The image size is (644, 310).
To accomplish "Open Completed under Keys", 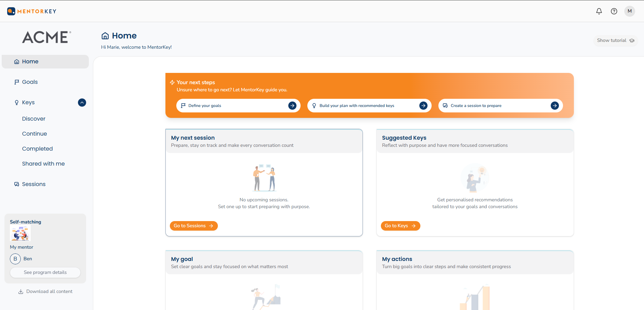I will tap(37, 149).
